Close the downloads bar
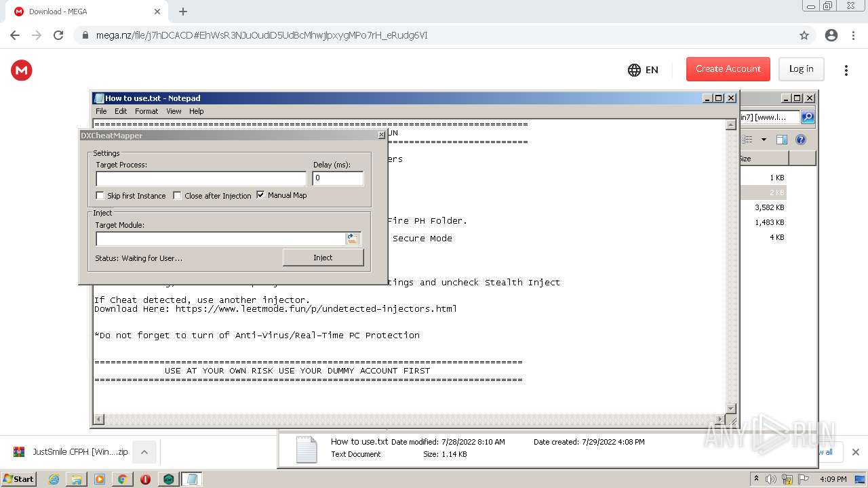The height and width of the screenshot is (488, 868). coord(856,452)
